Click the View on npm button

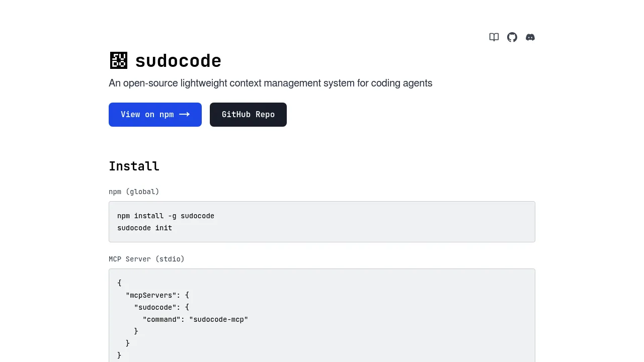pos(155,115)
